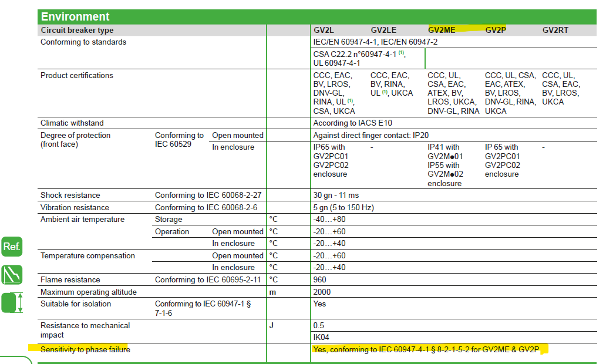The height and width of the screenshot is (364, 613).
Task: Select the highlighted GV2P column header
Action: point(496,30)
